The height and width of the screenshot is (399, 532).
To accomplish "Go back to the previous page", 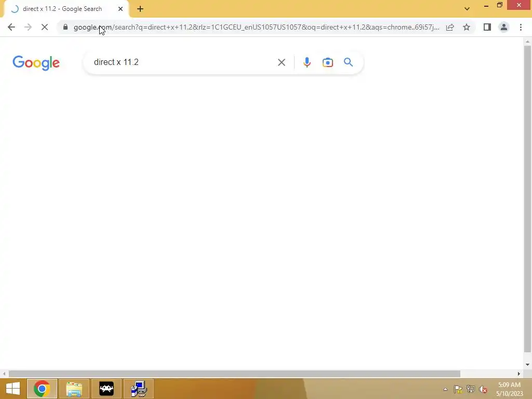I will click(11, 27).
